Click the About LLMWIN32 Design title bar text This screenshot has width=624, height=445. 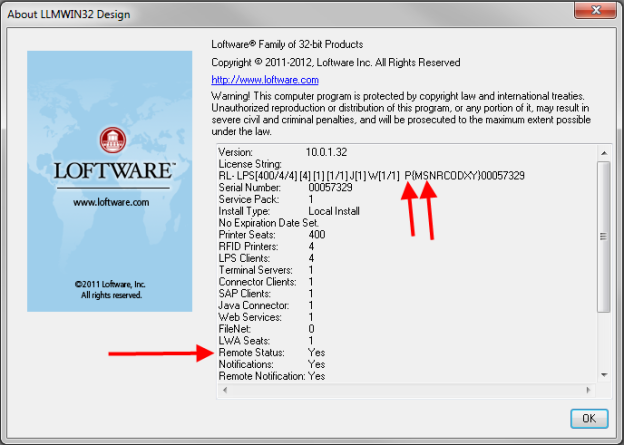[x=69, y=14]
